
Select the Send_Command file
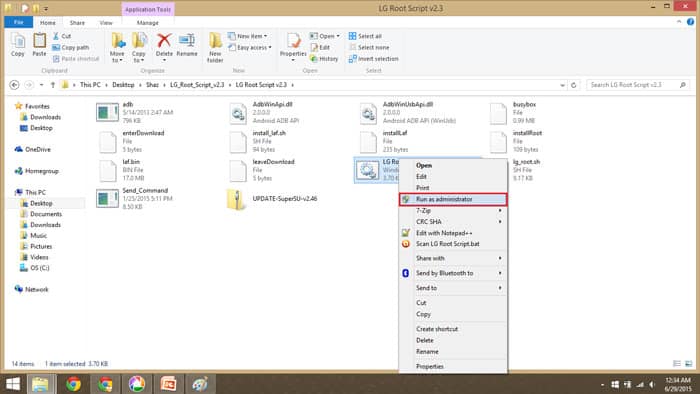tap(134, 199)
